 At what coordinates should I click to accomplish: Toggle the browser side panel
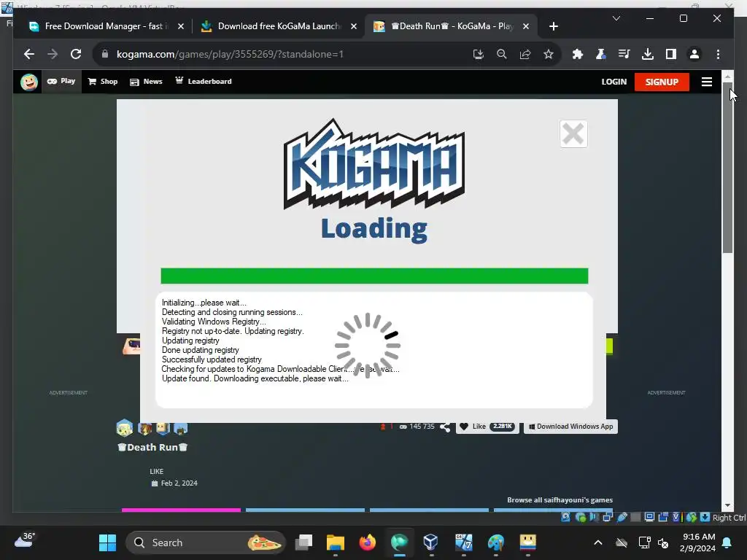click(671, 54)
